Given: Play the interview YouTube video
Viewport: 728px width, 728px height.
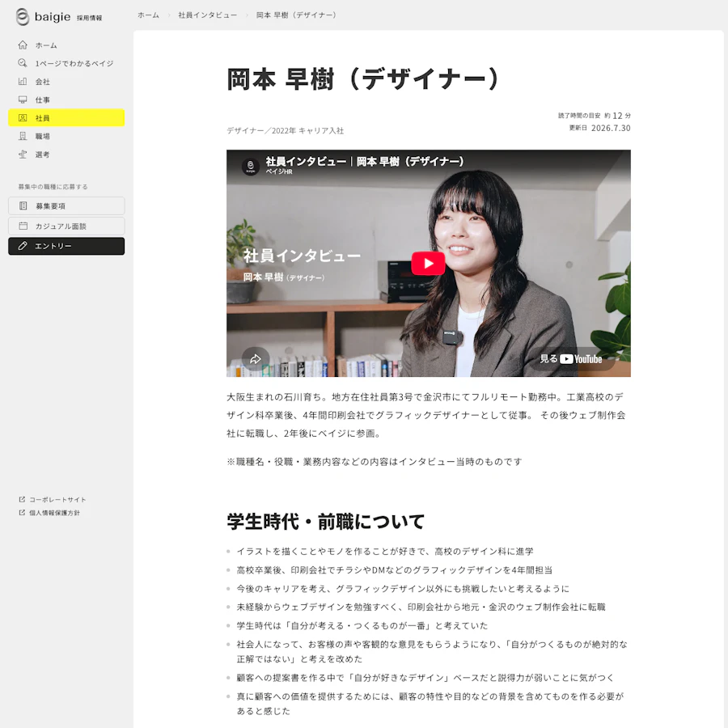Looking at the screenshot, I should pyautogui.click(x=428, y=263).
